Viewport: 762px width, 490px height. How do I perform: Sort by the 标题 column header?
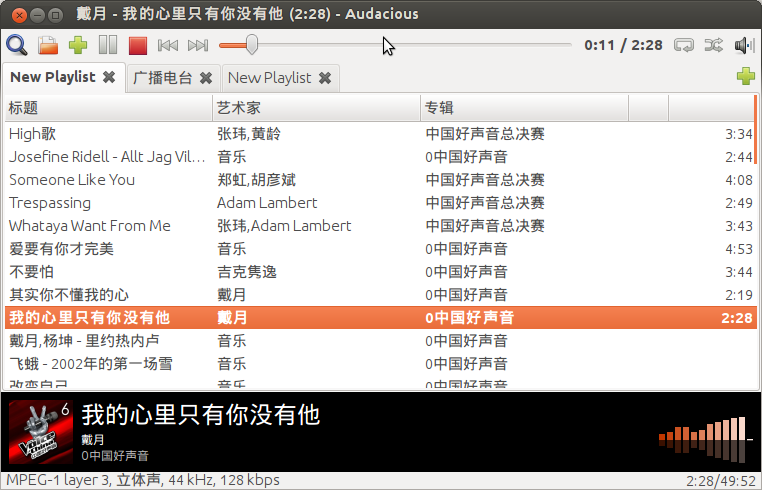(109, 108)
